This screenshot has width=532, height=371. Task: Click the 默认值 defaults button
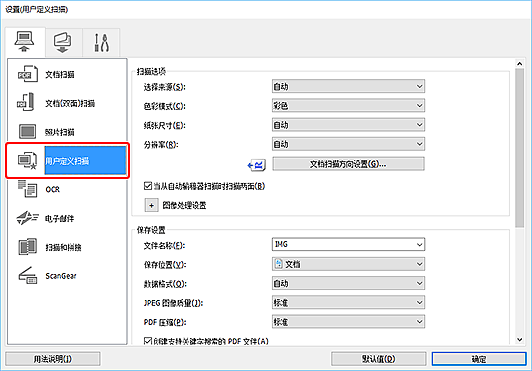coord(379,359)
